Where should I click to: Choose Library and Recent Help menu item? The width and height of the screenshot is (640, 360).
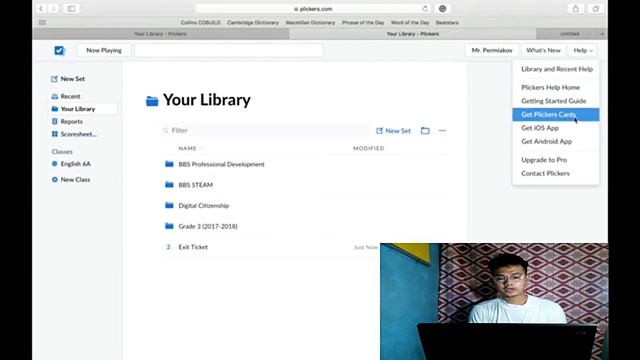[557, 69]
